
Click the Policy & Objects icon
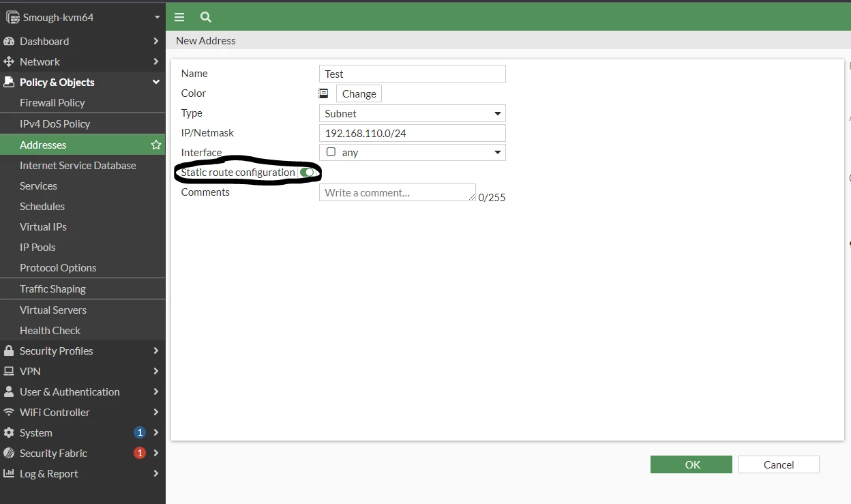pyautogui.click(x=9, y=82)
